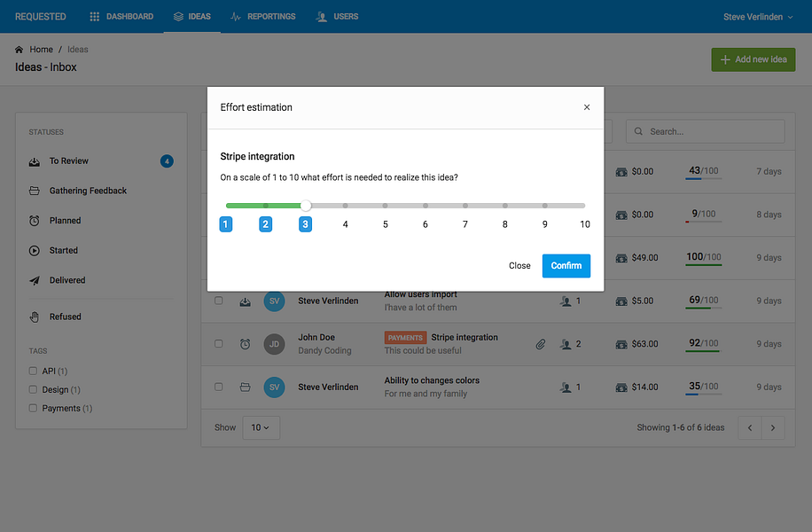Select effort label 2 badge
The height and width of the screenshot is (532, 812).
point(266,224)
